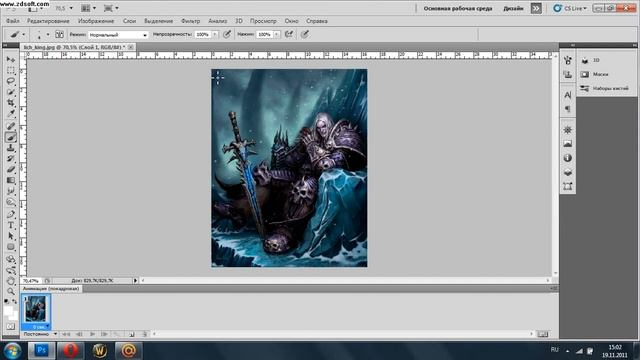Toggle the brush panel button
The height and width of the screenshot is (360, 640).
[59, 35]
